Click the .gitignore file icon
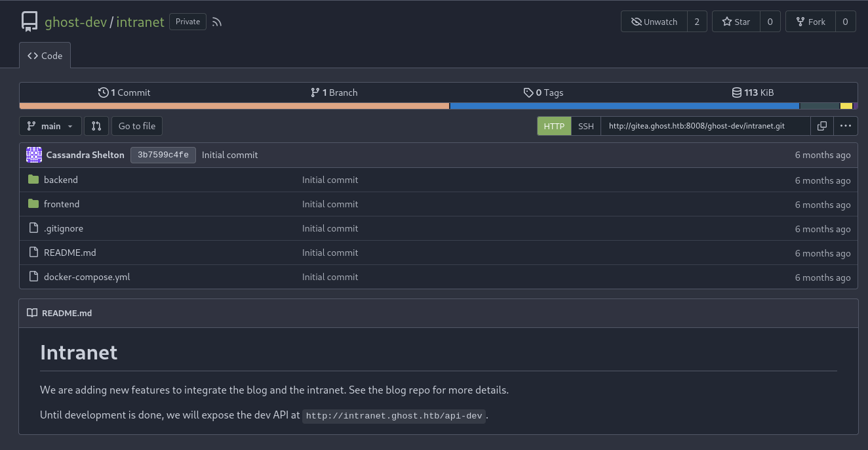 point(33,228)
